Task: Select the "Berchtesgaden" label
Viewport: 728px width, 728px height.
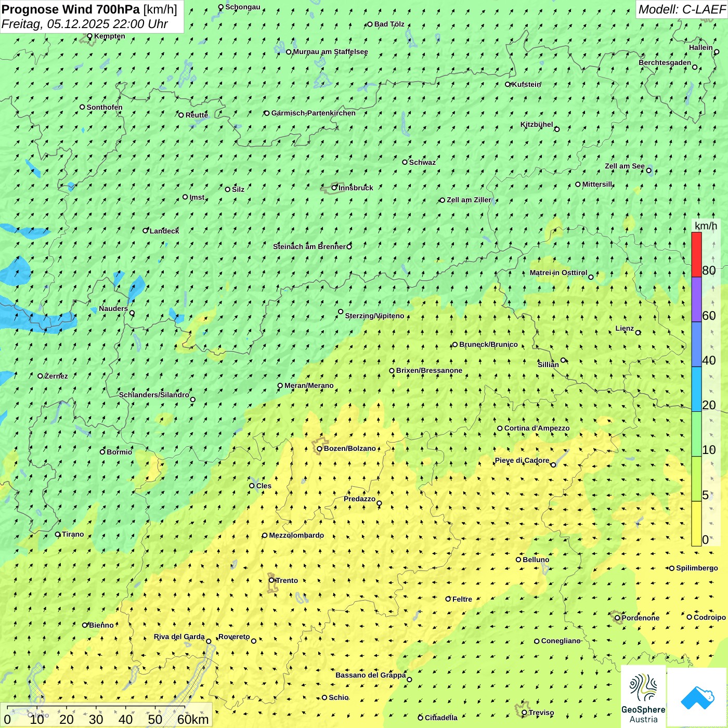Action: click(x=665, y=62)
